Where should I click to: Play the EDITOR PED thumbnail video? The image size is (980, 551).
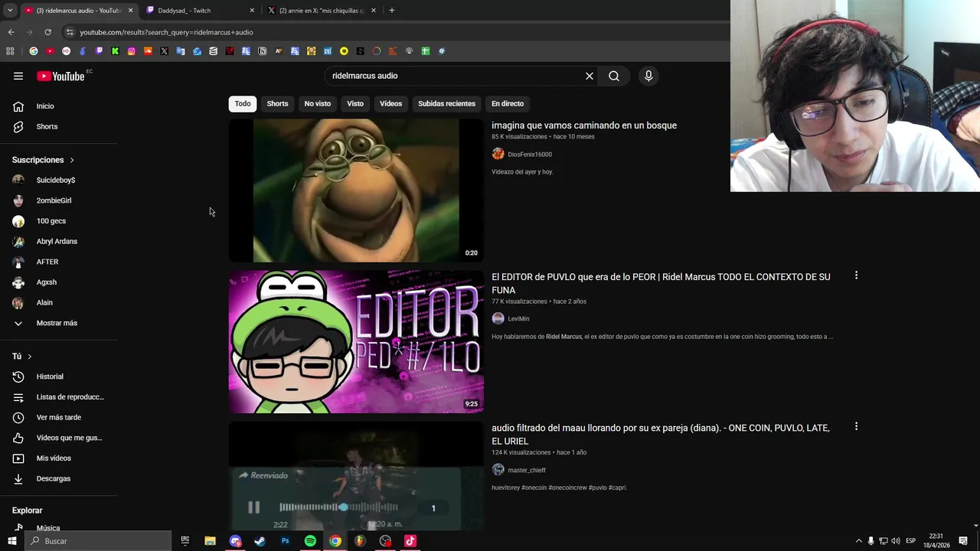tap(356, 341)
